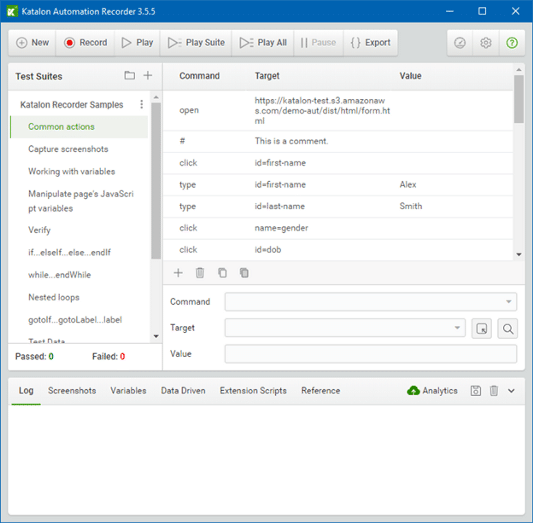Add a new test suite with plus icon

(x=148, y=75)
